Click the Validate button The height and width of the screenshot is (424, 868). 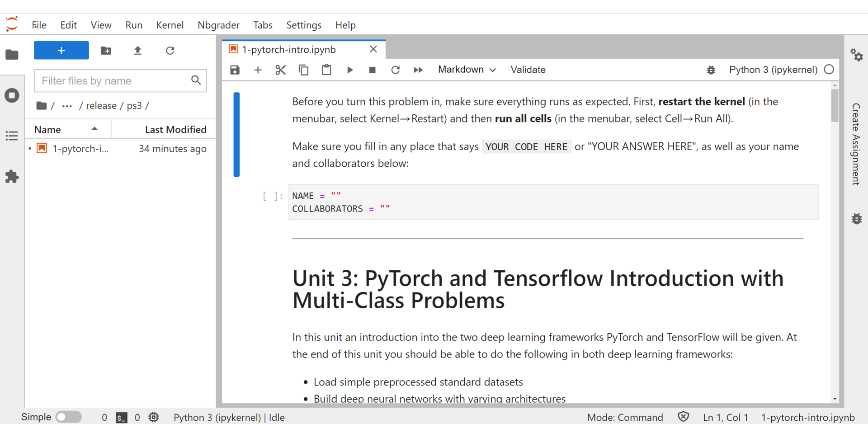(x=528, y=70)
